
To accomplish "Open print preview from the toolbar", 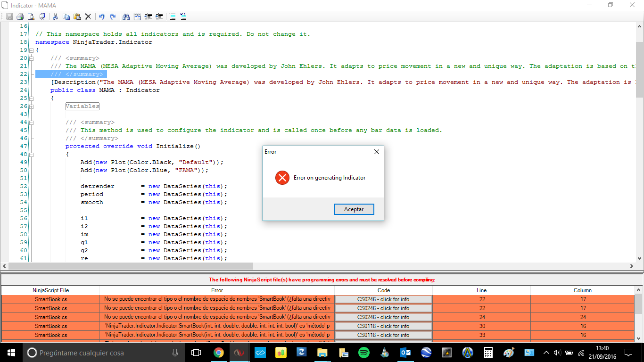I will click(31, 16).
